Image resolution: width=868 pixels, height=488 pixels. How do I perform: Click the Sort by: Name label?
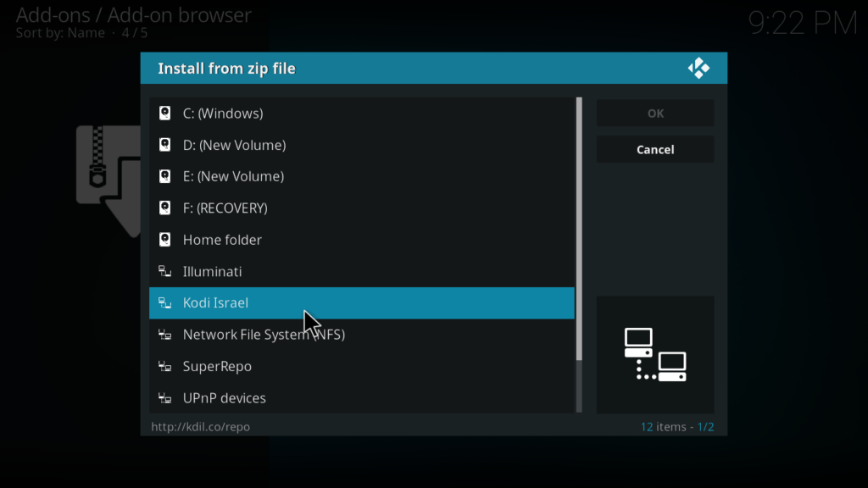click(60, 33)
